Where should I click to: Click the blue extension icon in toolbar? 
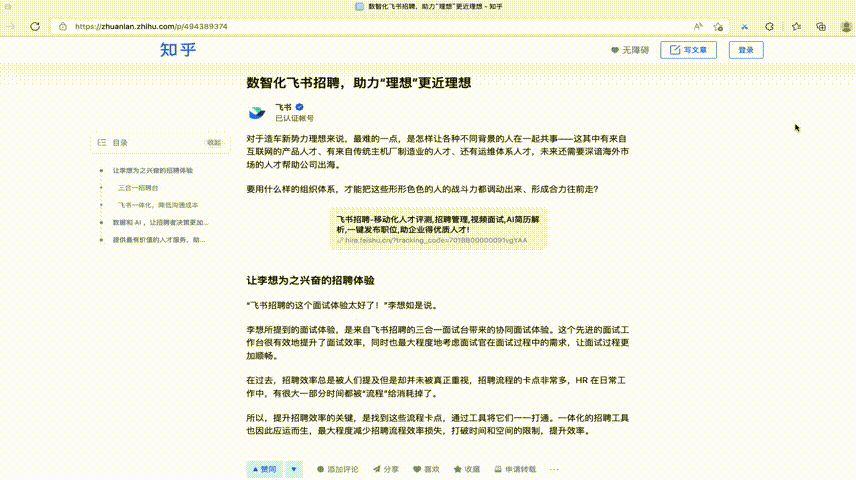pyautogui.click(x=745, y=26)
